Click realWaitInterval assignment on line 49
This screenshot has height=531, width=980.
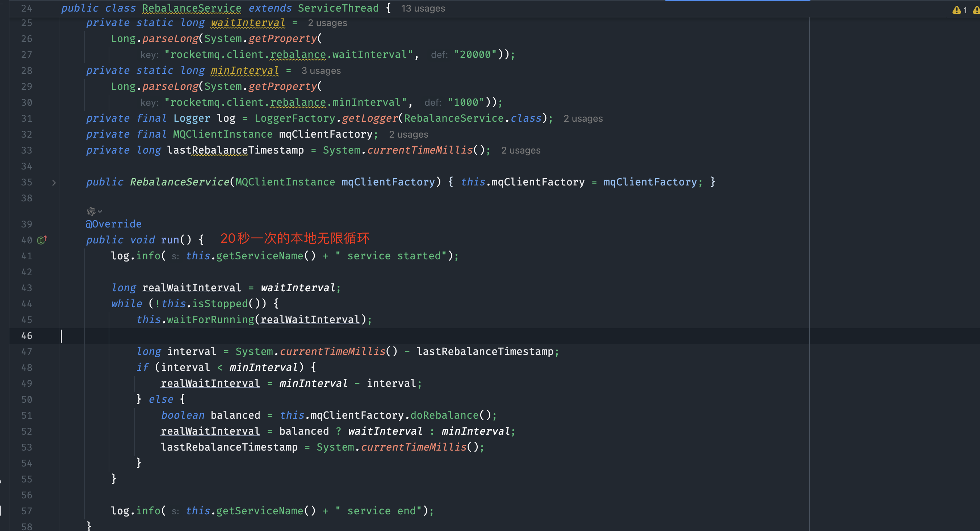[x=210, y=384]
